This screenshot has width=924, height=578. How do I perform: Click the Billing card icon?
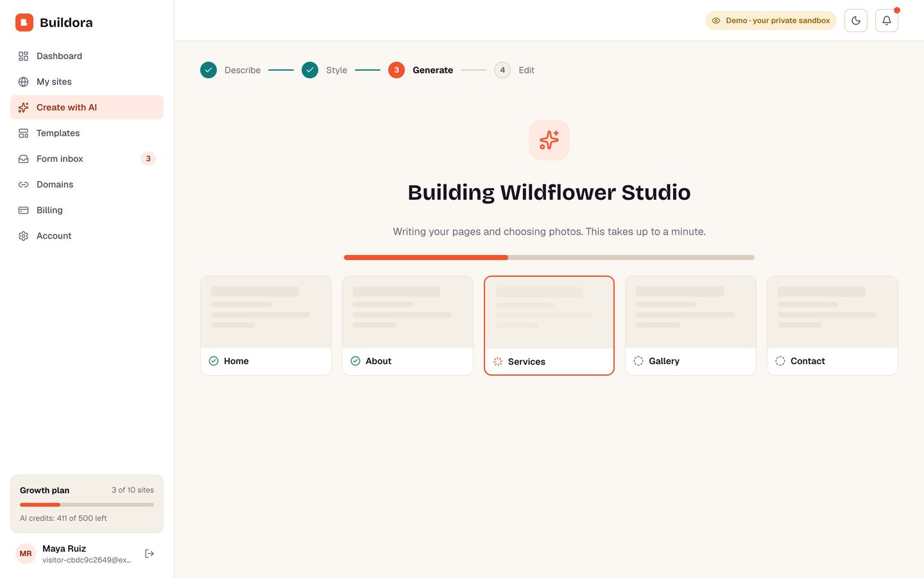[24, 210]
